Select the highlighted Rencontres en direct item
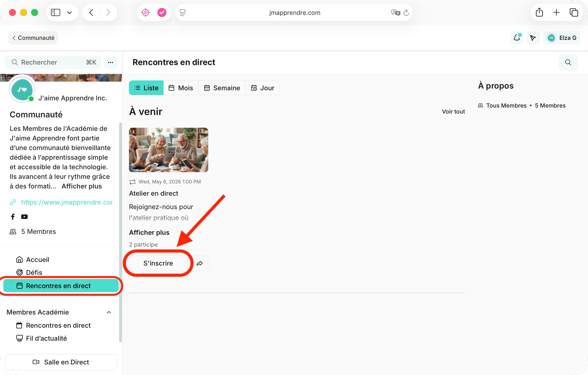The height and width of the screenshot is (375, 588). 61,286
